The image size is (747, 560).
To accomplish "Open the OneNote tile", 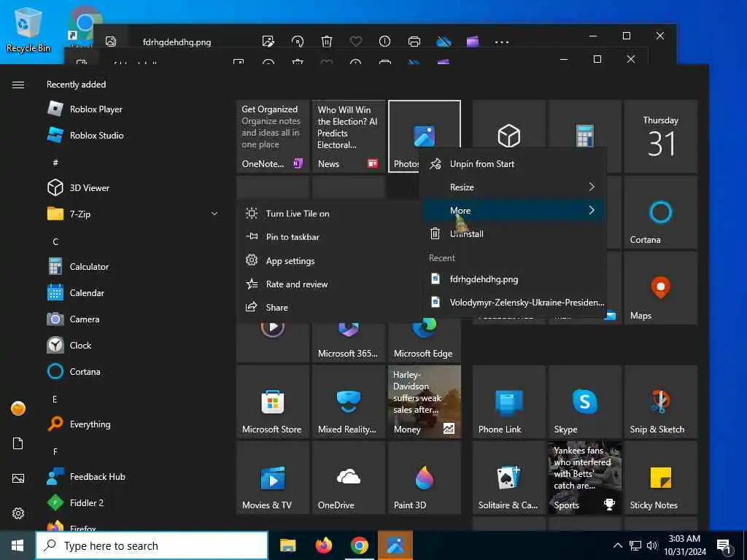I will (x=273, y=136).
